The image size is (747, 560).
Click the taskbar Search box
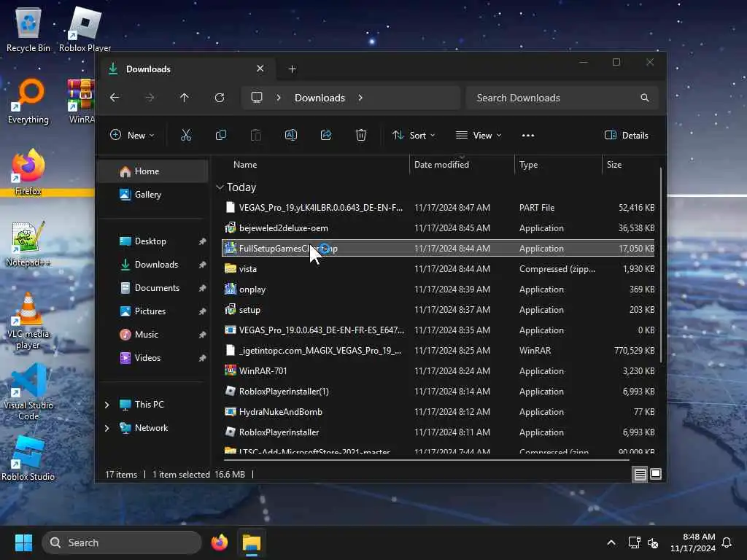click(x=122, y=542)
